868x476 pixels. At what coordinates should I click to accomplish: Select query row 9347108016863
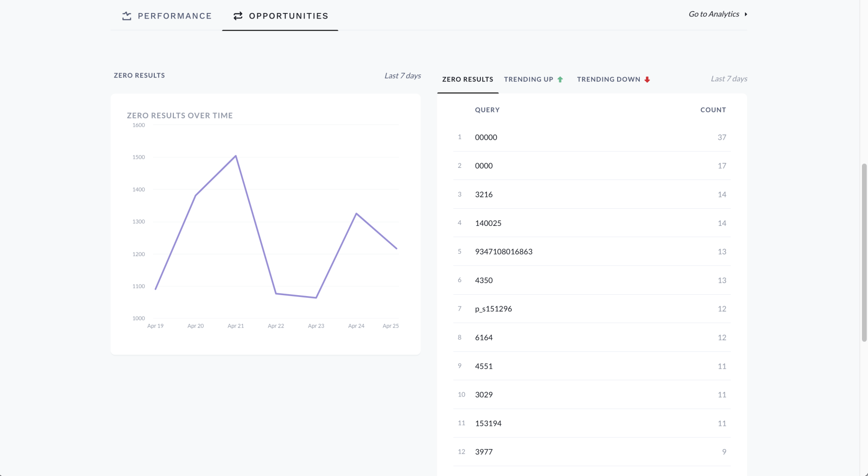click(592, 251)
